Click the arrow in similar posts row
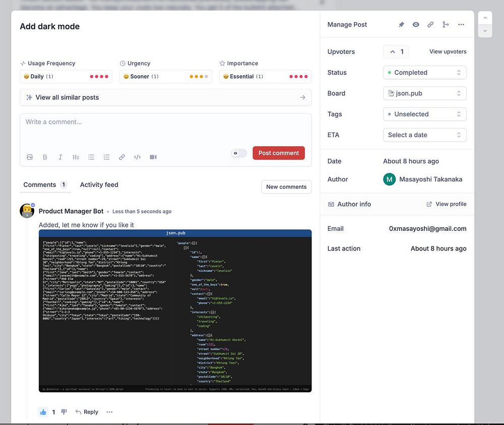This screenshot has width=504, height=425. click(x=302, y=97)
